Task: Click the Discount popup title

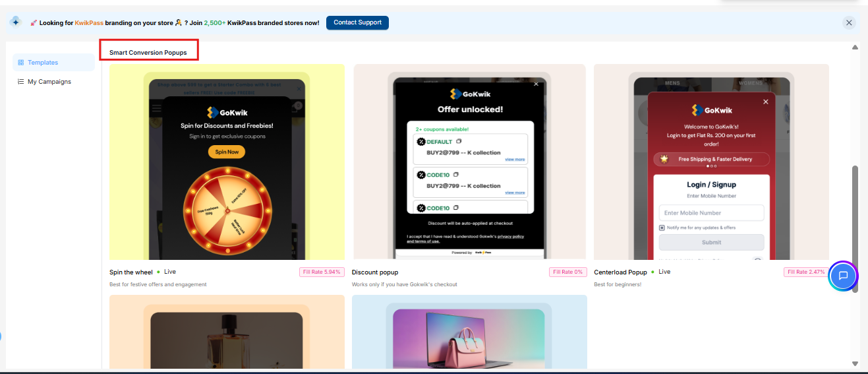Action: (x=375, y=272)
